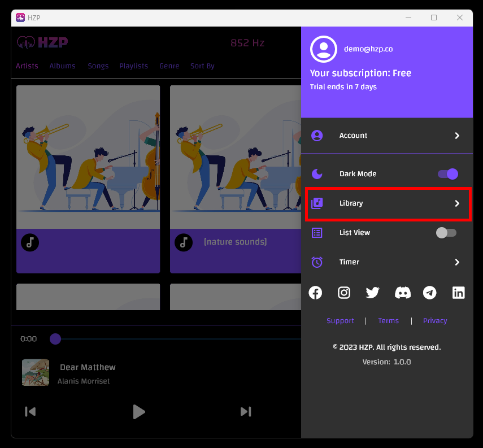Open the Instagram social link
This screenshot has height=448, width=483.
tap(344, 293)
